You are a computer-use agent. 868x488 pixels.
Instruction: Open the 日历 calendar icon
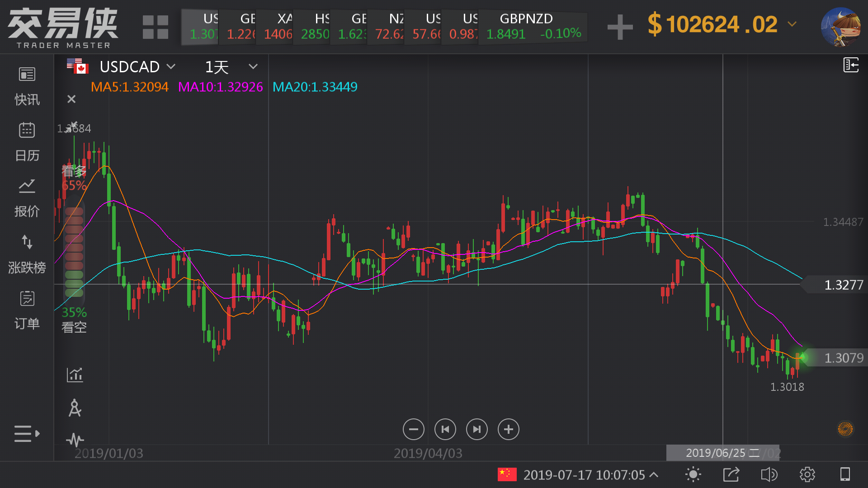[27, 131]
